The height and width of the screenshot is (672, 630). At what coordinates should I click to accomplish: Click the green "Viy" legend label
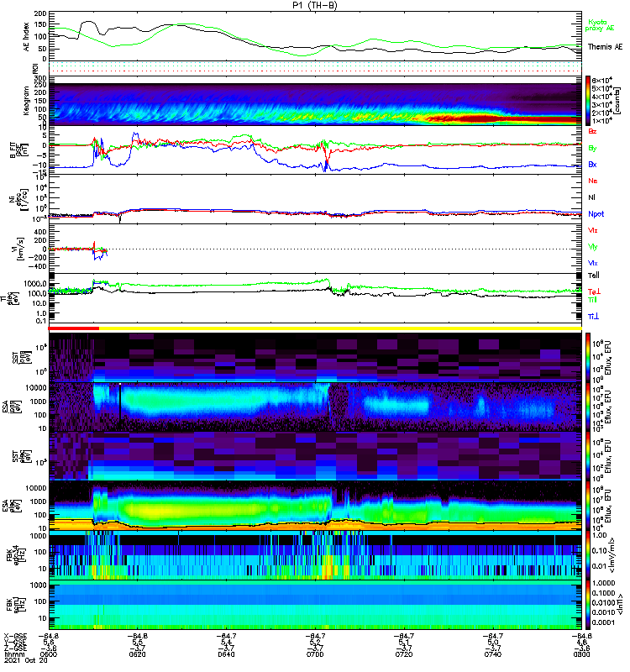click(x=592, y=247)
